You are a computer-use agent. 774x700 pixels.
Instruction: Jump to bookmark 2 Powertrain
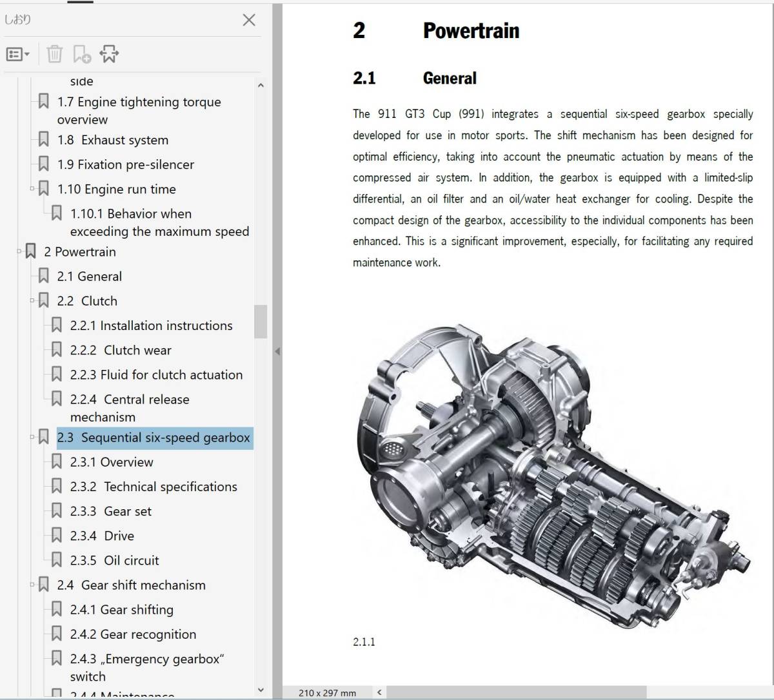click(x=80, y=251)
